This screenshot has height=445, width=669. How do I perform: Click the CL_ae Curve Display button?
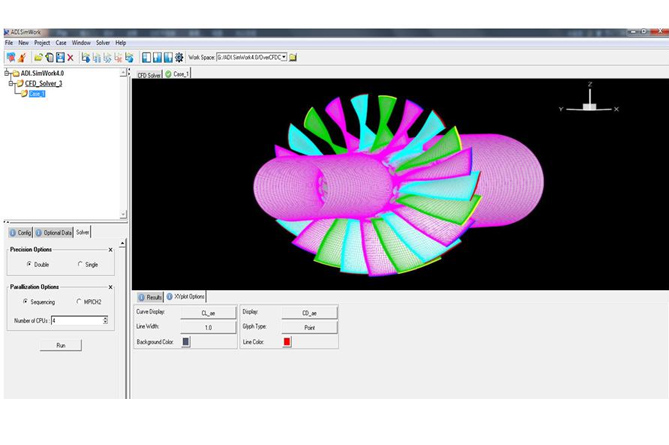(208, 313)
